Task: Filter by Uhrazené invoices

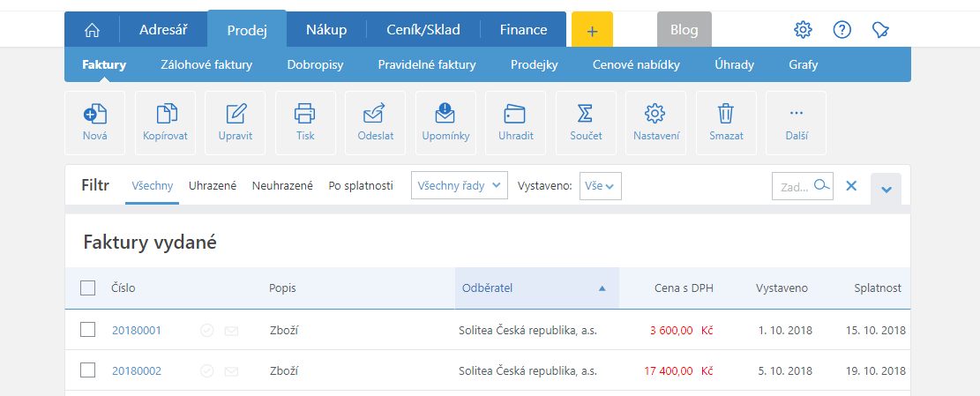Action: pyautogui.click(x=213, y=185)
